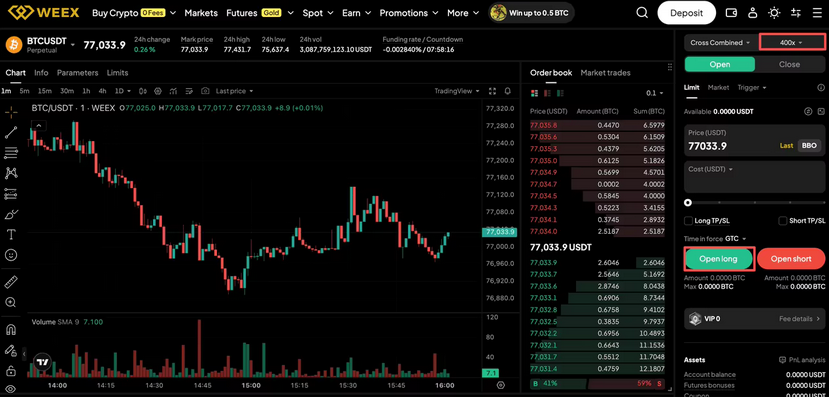Open the emoji icons tool

[x=11, y=255]
